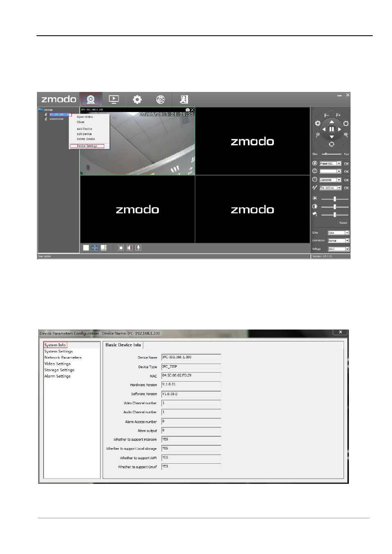Click the right iris aperture icon
Image resolution: width=392 pixels, height=554 pixels.
[x=346, y=123]
